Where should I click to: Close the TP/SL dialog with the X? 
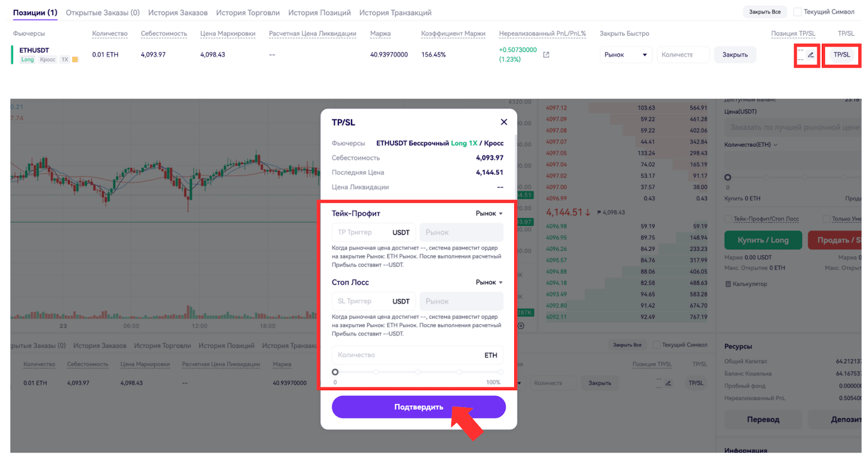pos(503,122)
